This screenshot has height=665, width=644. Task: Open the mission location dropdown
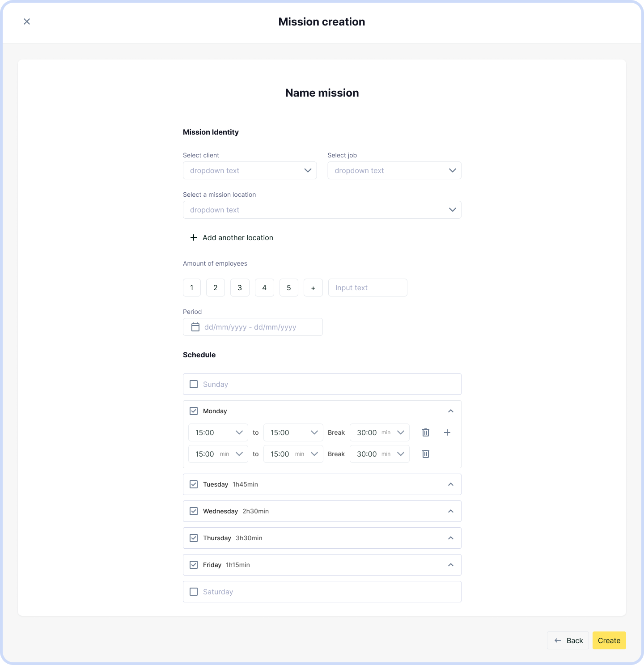(322, 210)
